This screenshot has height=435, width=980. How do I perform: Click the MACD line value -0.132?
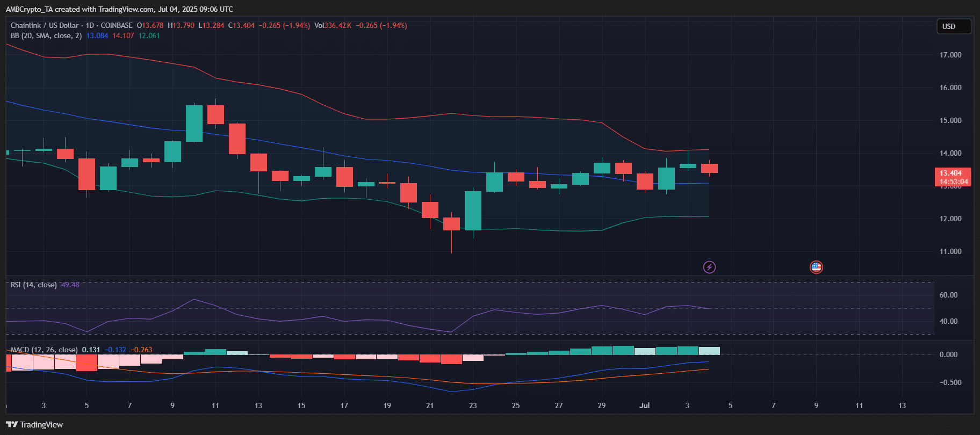tap(116, 350)
